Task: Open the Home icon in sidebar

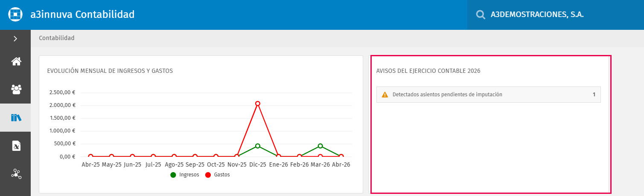Action: (16, 61)
